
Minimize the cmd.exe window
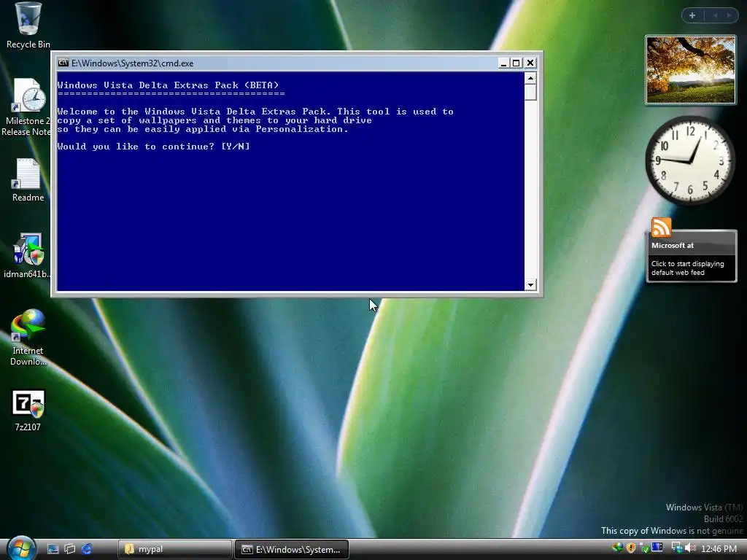(503, 63)
